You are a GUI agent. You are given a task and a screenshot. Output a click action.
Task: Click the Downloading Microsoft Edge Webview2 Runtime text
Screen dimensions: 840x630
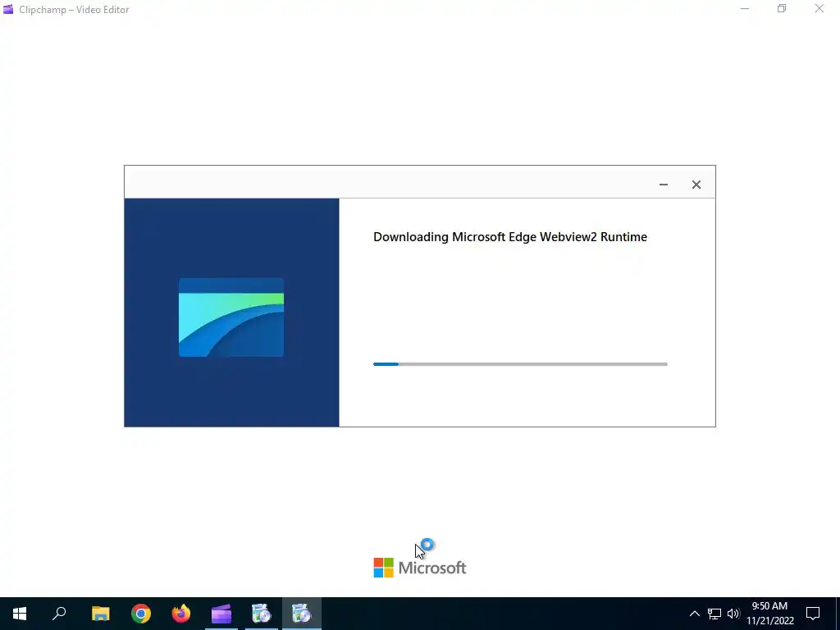point(510,237)
